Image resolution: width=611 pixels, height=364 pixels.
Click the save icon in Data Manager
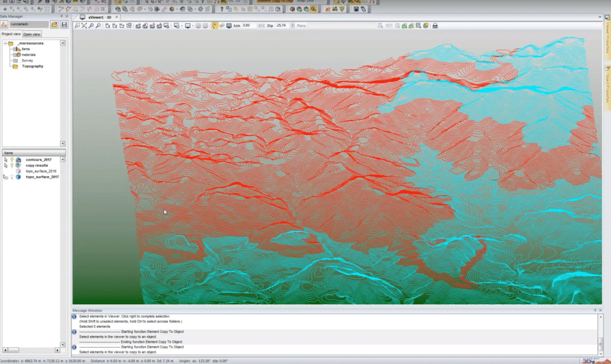[64, 24]
